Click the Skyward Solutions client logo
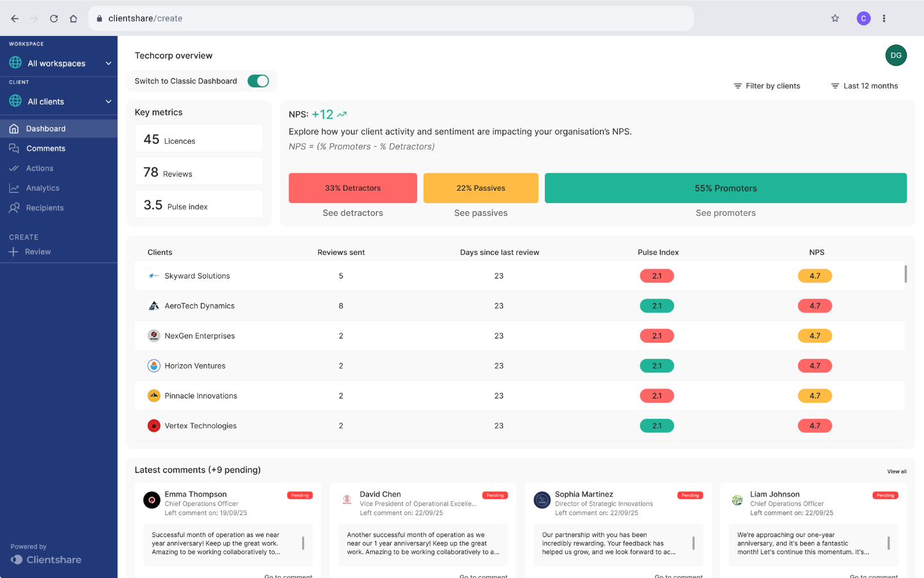The image size is (924, 578). [x=154, y=276]
